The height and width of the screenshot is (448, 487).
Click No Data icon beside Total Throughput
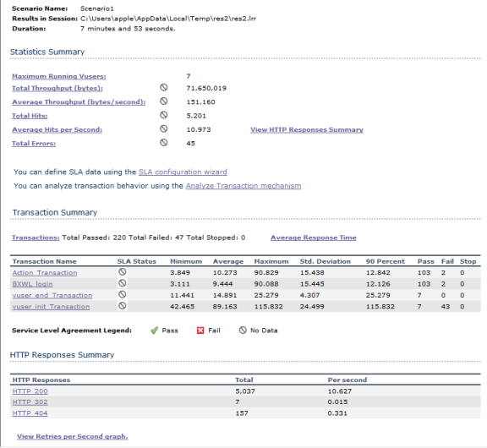pos(164,88)
